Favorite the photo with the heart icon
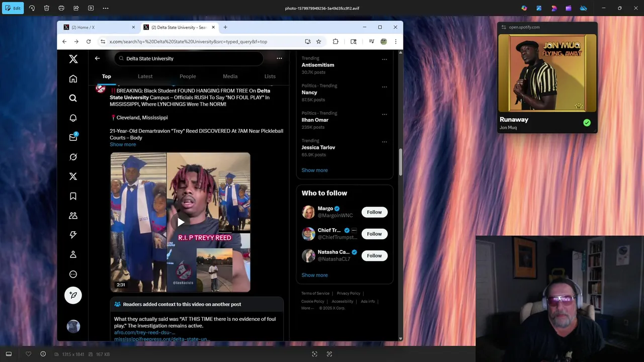The width and height of the screenshot is (644, 362). click(29, 354)
